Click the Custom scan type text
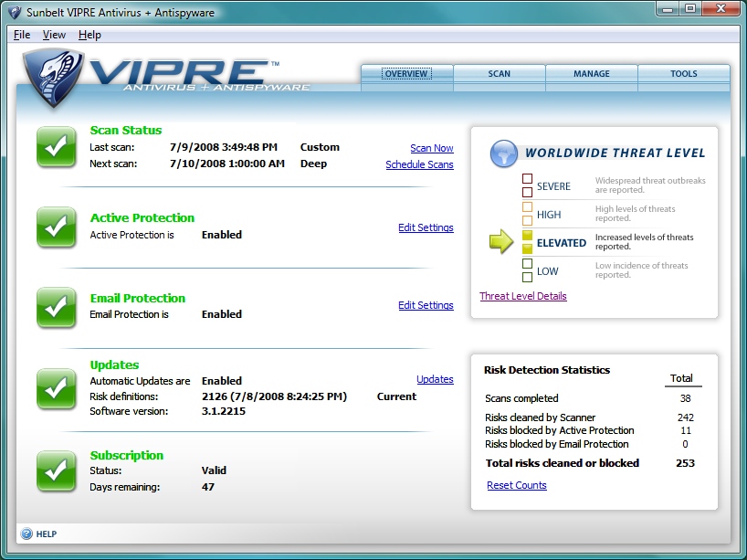This screenshot has height=560, width=747. [x=320, y=147]
